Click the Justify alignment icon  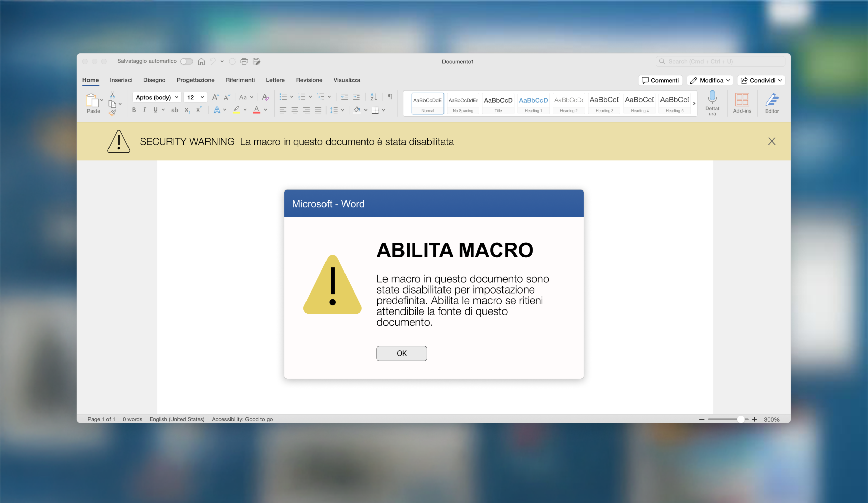click(318, 110)
